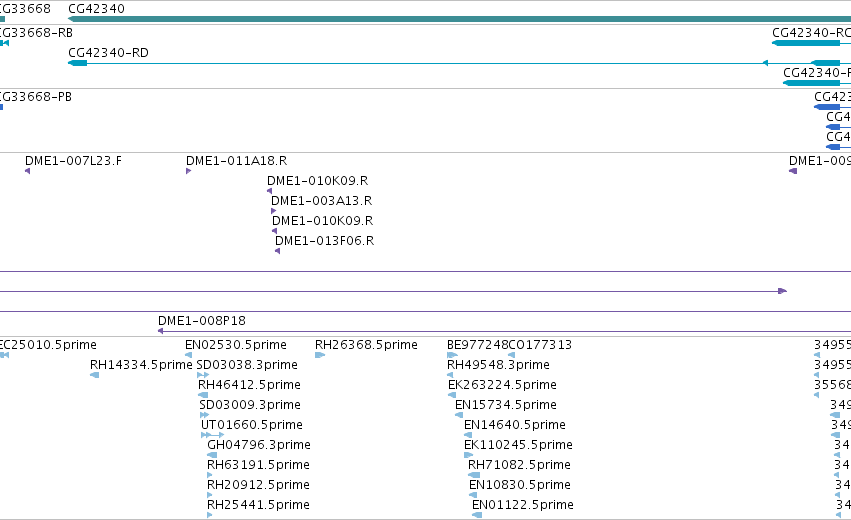Click the blue glyph under RH71082.5prime
This screenshot has width=851, height=520.
(474, 475)
